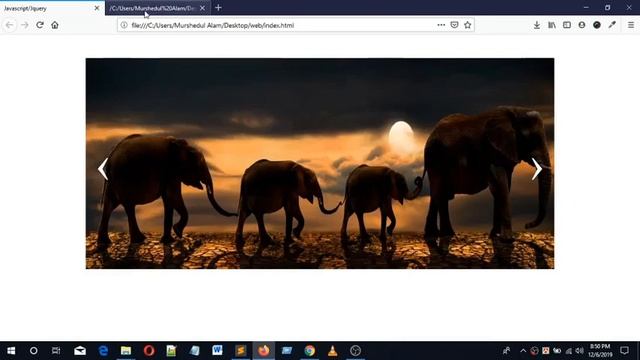The height and width of the screenshot is (360, 640).
Task: Click the Firefox taskbar icon
Action: click(x=264, y=351)
